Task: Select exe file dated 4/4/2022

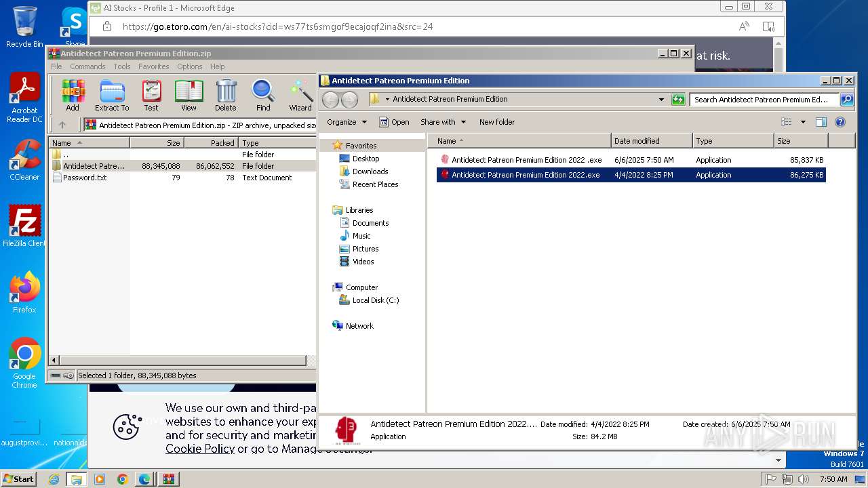Action: point(631,175)
